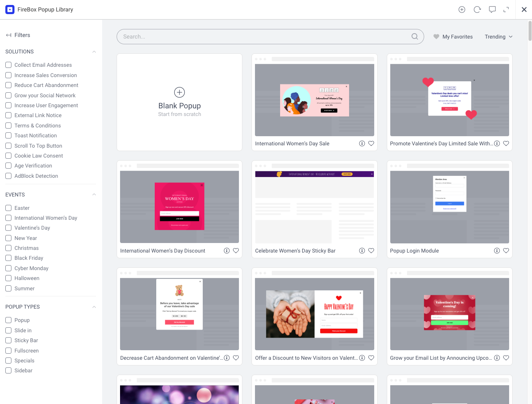Favorite the Grow your Email List template

[506, 358]
